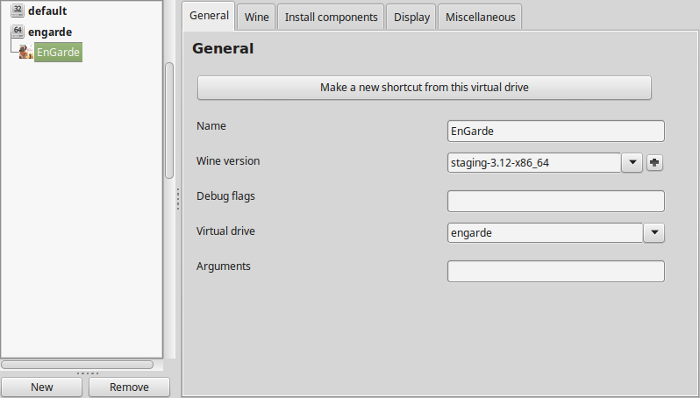
Task: Click the vertical splitter handle between the panels
Action: point(178,199)
